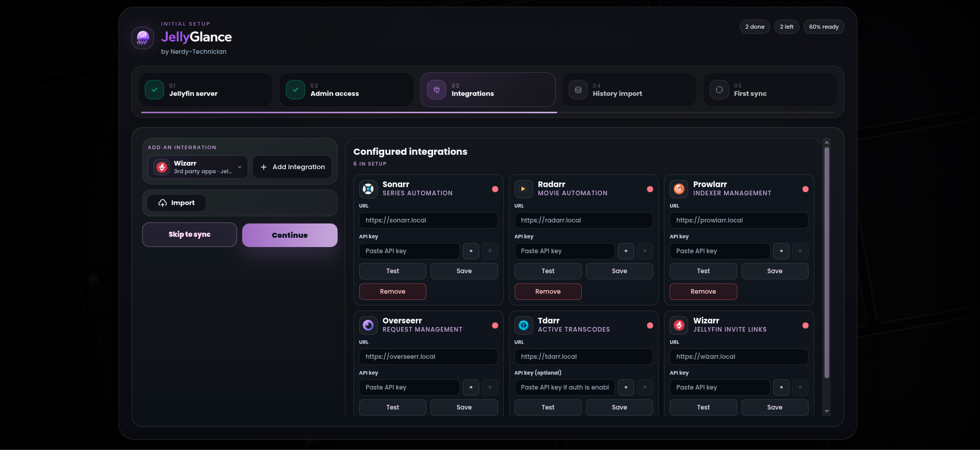980x450 pixels.
Task: Toggle Tdarr API key visibility
Action: (626, 387)
